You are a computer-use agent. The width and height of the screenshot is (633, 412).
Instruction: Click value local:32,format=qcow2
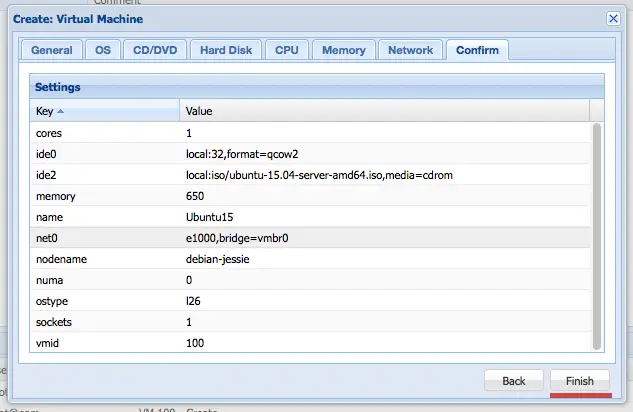click(242, 154)
